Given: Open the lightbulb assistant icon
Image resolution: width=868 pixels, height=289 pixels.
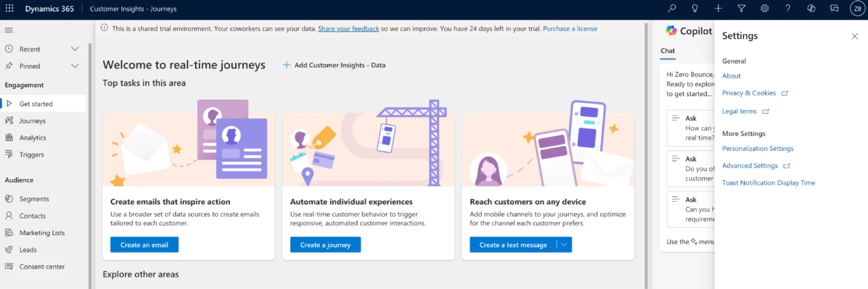Looking at the screenshot, I should point(695,9).
